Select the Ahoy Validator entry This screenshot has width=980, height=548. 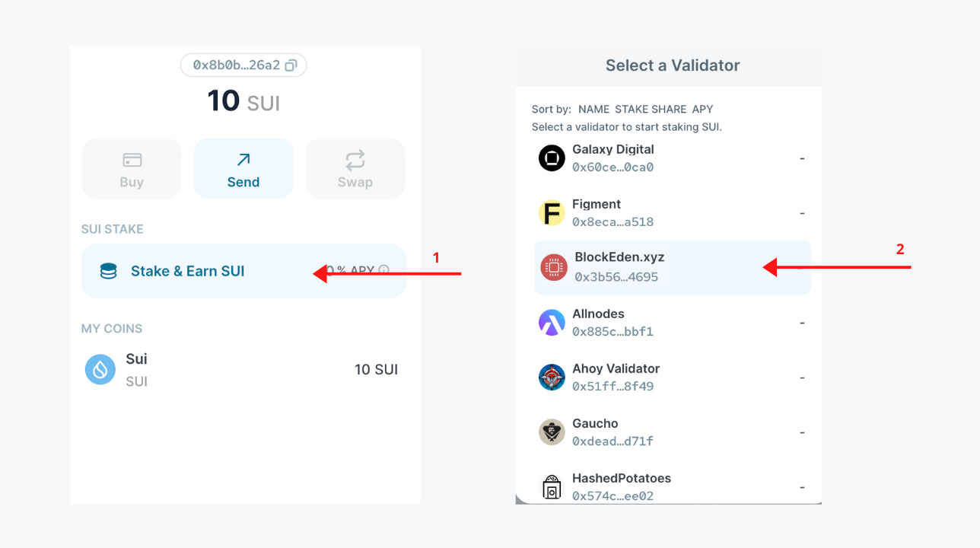tap(673, 378)
